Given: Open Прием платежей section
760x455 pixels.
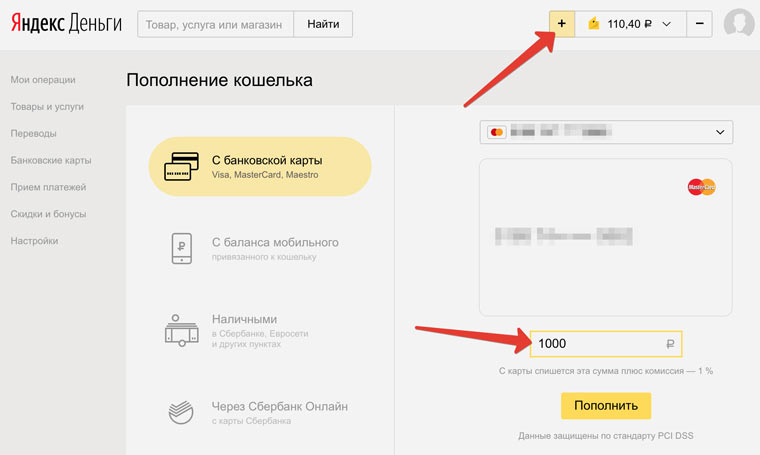Looking at the screenshot, I should (48, 187).
